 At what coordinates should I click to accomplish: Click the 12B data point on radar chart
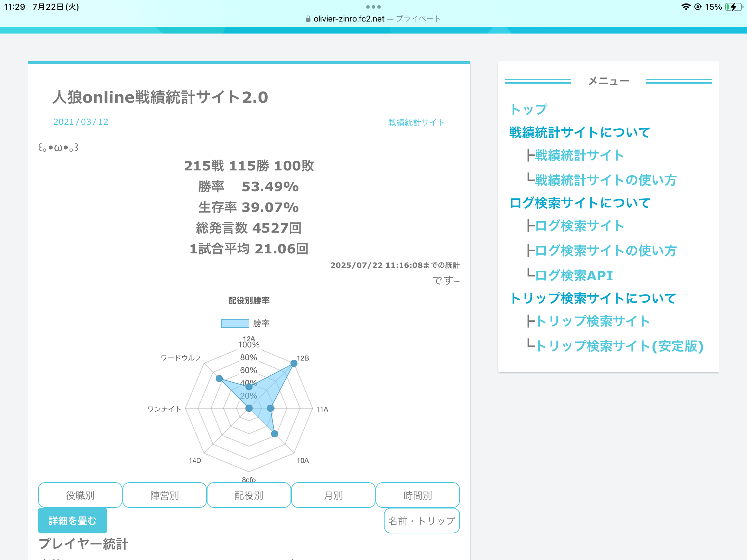pos(294,363)
